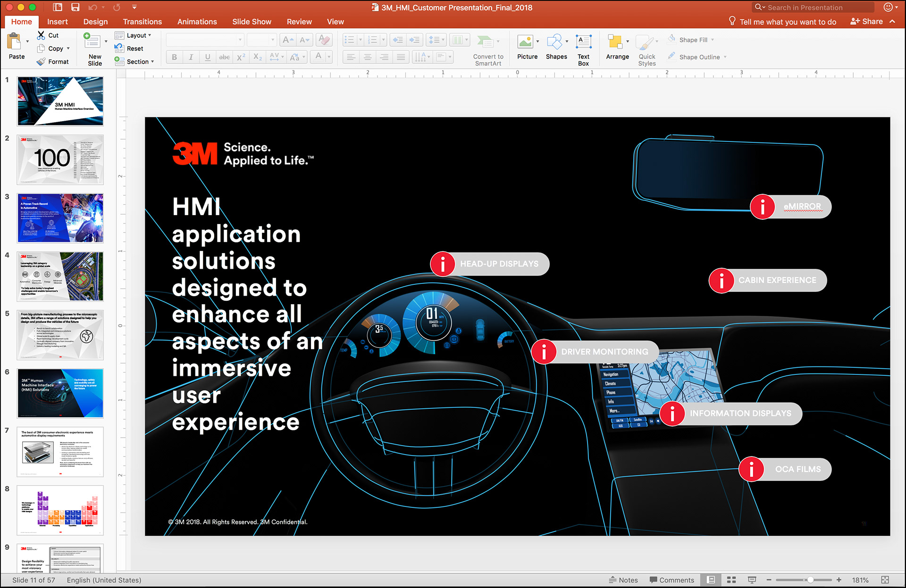
Task: Switch to Slide Sorter view icon
Action: tap(731, 580)
